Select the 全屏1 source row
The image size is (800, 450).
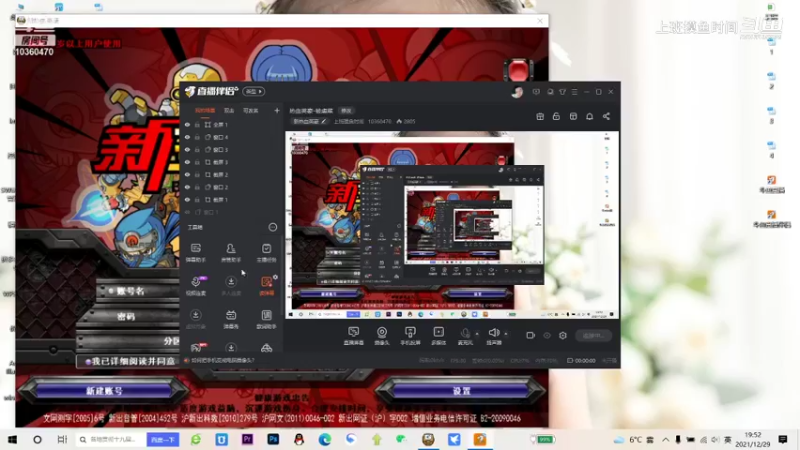tap(232, 124)
